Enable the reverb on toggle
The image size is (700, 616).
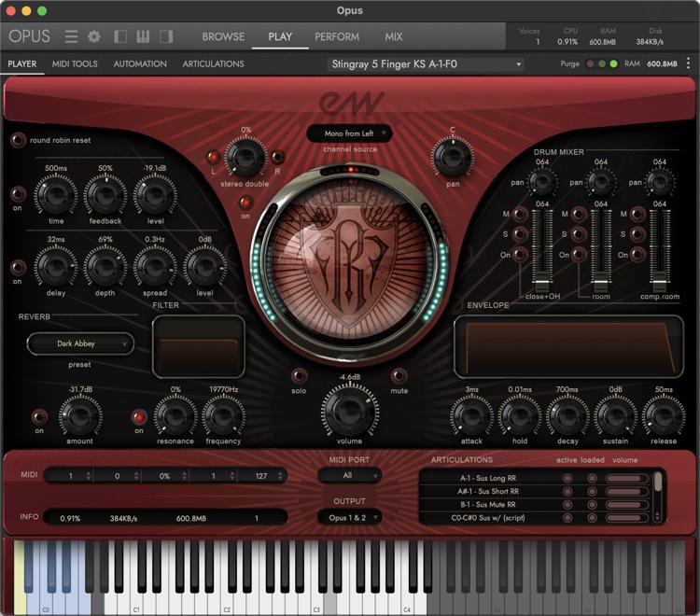39,416
